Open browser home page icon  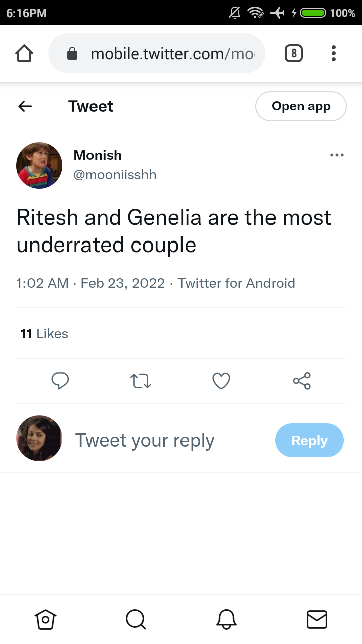pos(25,53)
